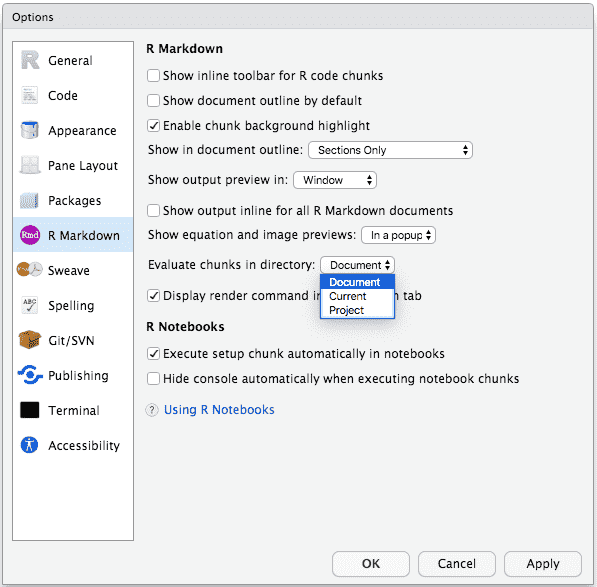Open the Appearance options tab
The image size is (597, 587).
point(73,130)
